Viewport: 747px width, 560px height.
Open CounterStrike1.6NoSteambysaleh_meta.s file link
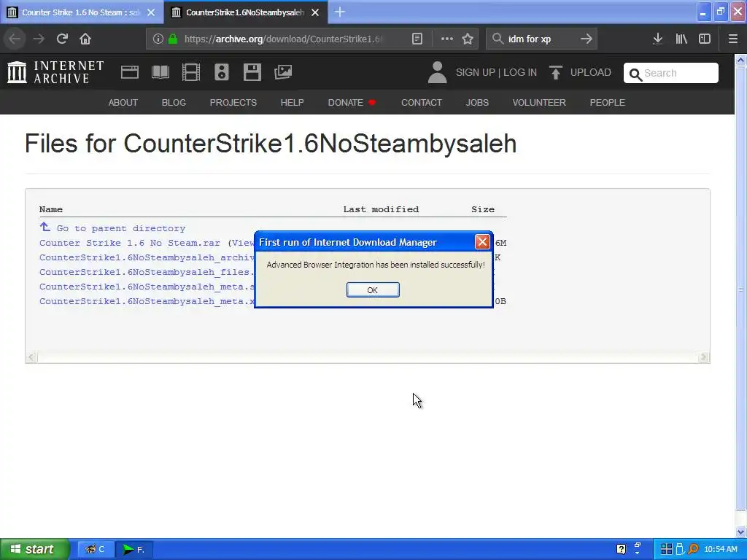point(147,287)
